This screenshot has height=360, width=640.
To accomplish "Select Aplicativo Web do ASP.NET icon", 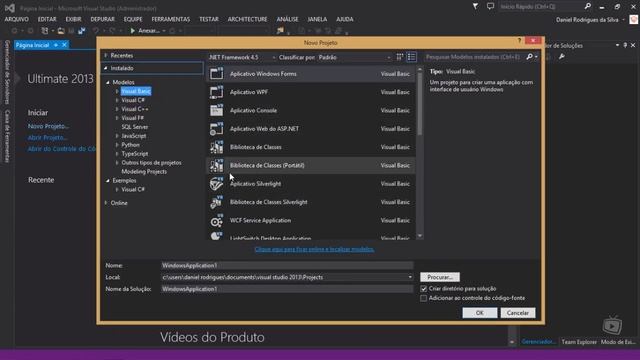I will tap(216, 129).
